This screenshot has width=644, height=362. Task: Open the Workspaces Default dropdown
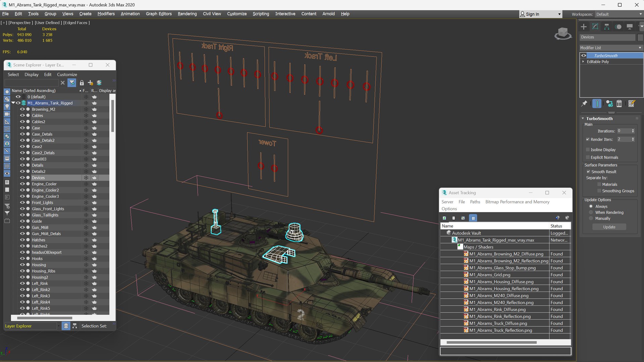pos(618,14)
